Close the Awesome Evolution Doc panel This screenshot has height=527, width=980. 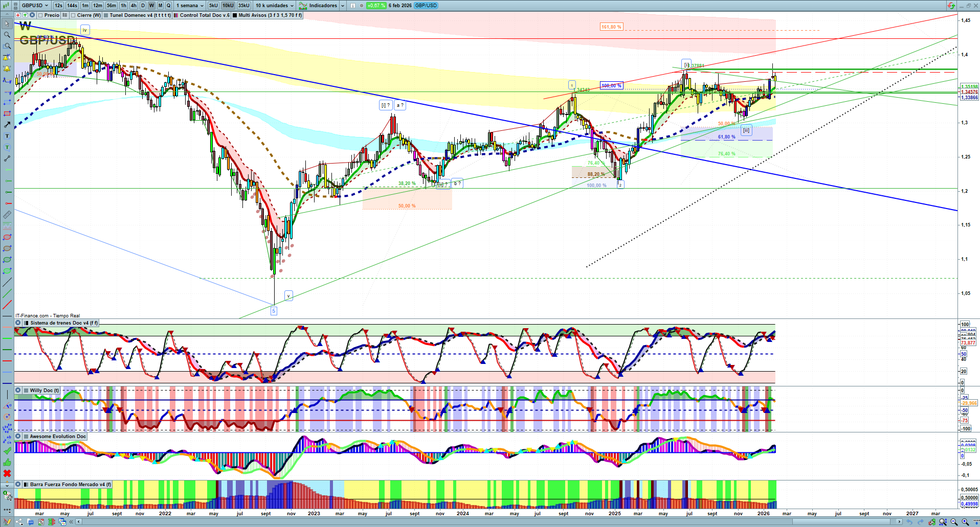(x=18, y=437)
